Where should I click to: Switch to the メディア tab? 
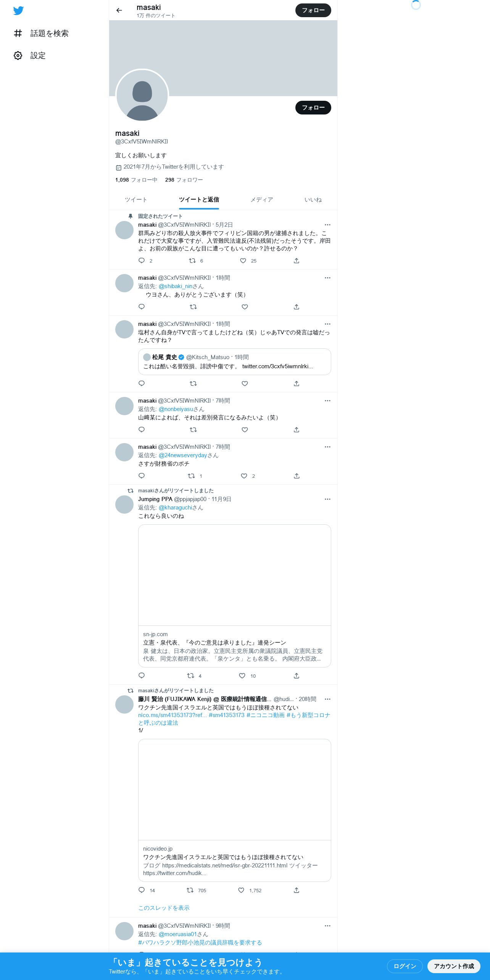click(261, 200)
